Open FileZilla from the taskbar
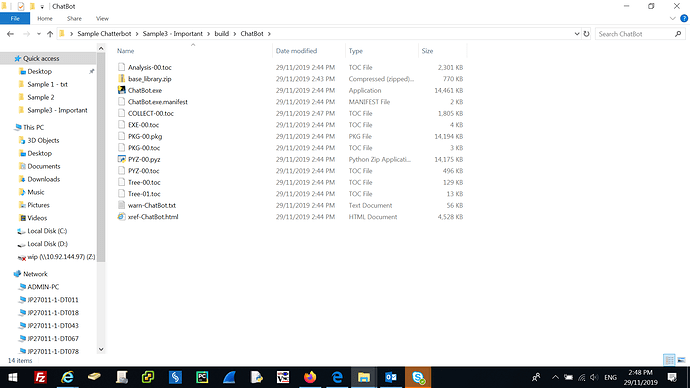The image size is (690, 388). point(40,377)
